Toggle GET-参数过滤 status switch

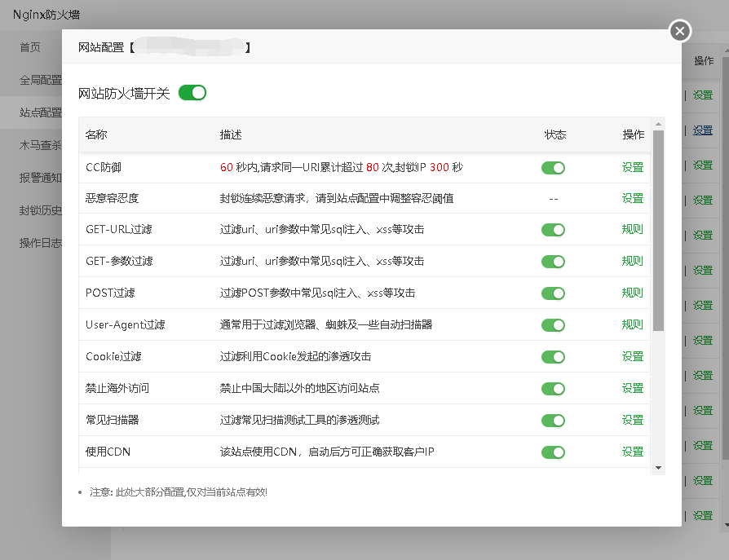[553, 262]
